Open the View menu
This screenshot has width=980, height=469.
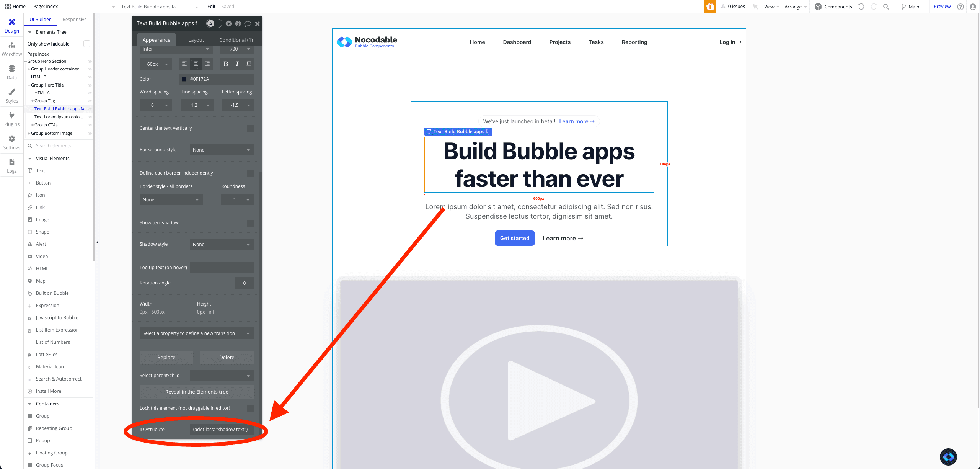click(x=772, y=7)
